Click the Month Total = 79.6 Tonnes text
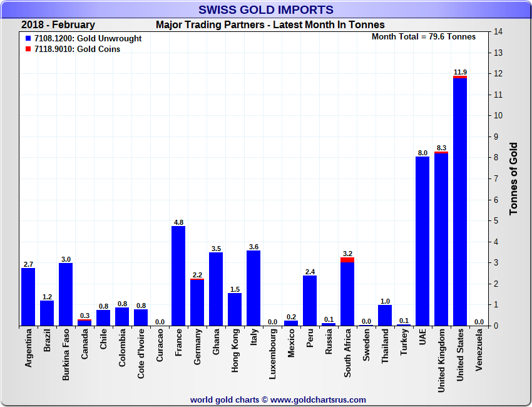This screenshot has width=532, height=407. click(x=424, y=36)
